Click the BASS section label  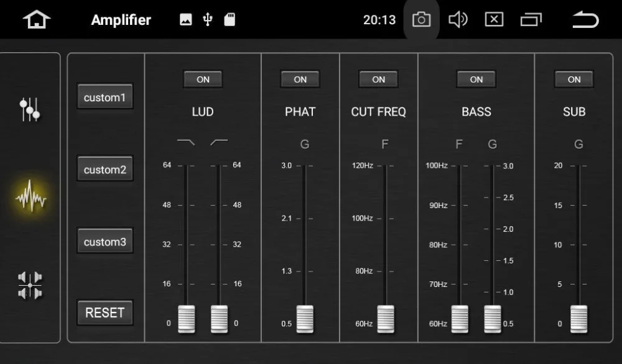point(476,112)
